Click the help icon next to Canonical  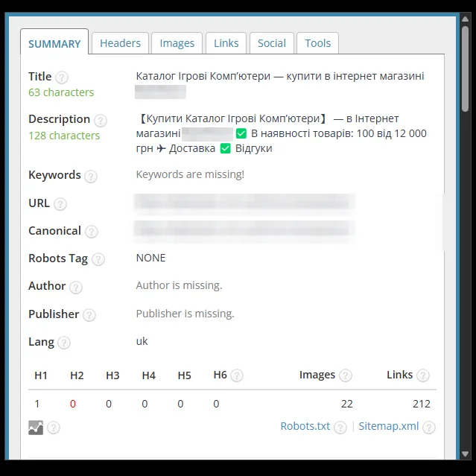point(92,232)
